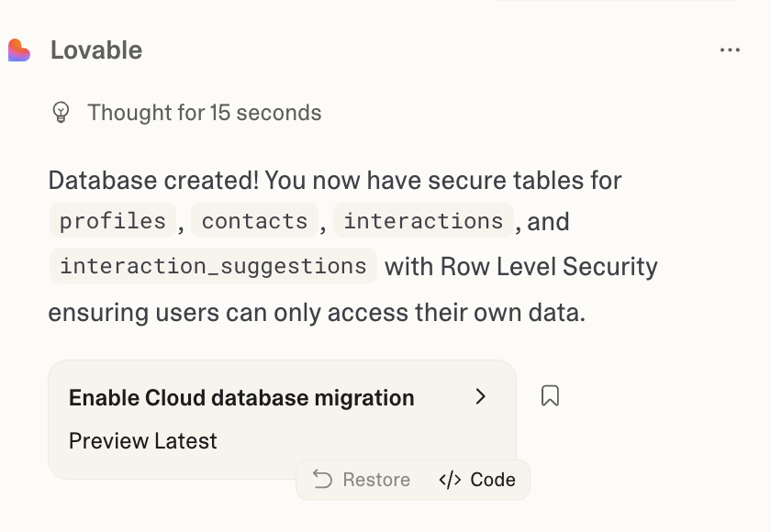Click the Lovable heart logo

coord(19,50)
